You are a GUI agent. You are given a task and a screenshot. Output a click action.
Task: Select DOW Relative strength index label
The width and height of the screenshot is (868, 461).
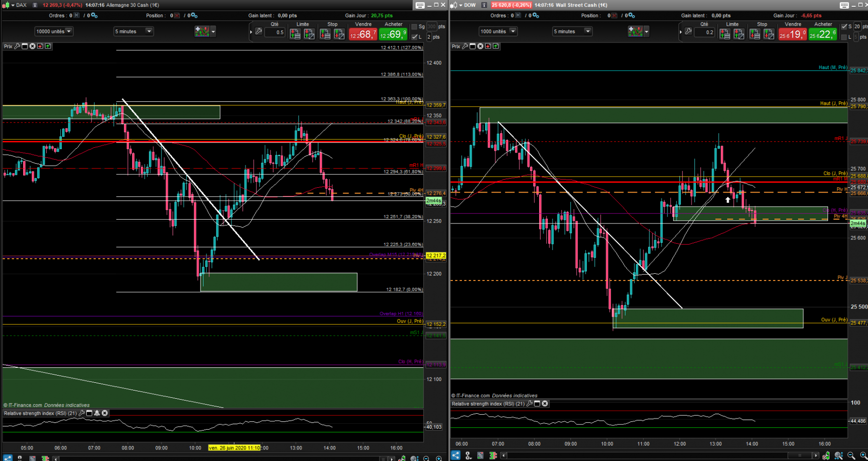pos(488,404)
